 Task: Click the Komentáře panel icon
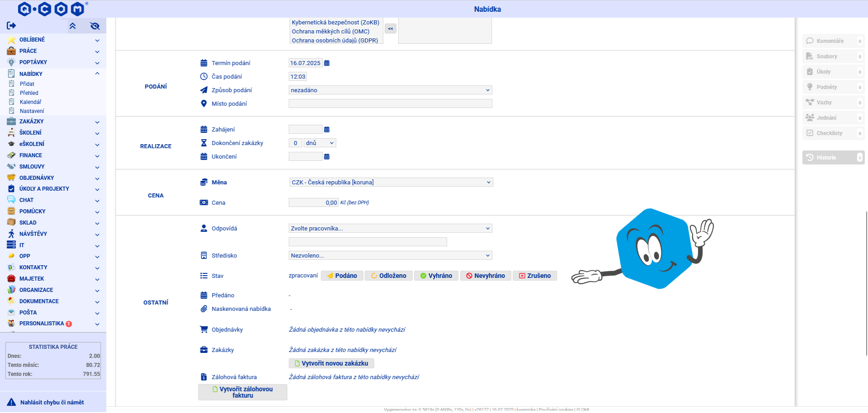point(810,41)
